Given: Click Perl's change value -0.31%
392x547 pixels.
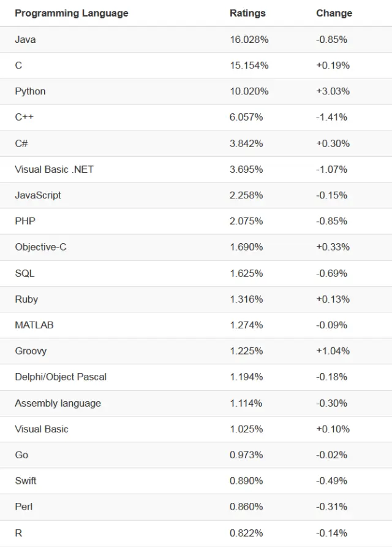Looking at the screenshot, I should [x=331, y=507].
